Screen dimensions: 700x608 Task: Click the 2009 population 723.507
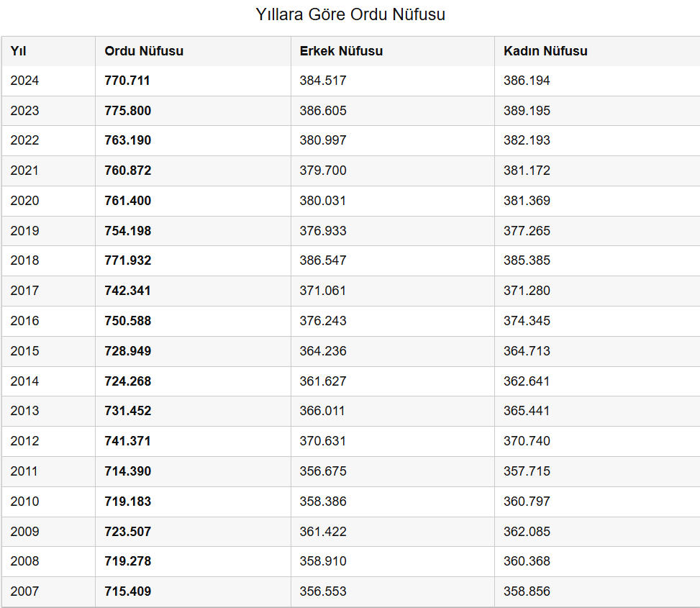click(127, 532)
